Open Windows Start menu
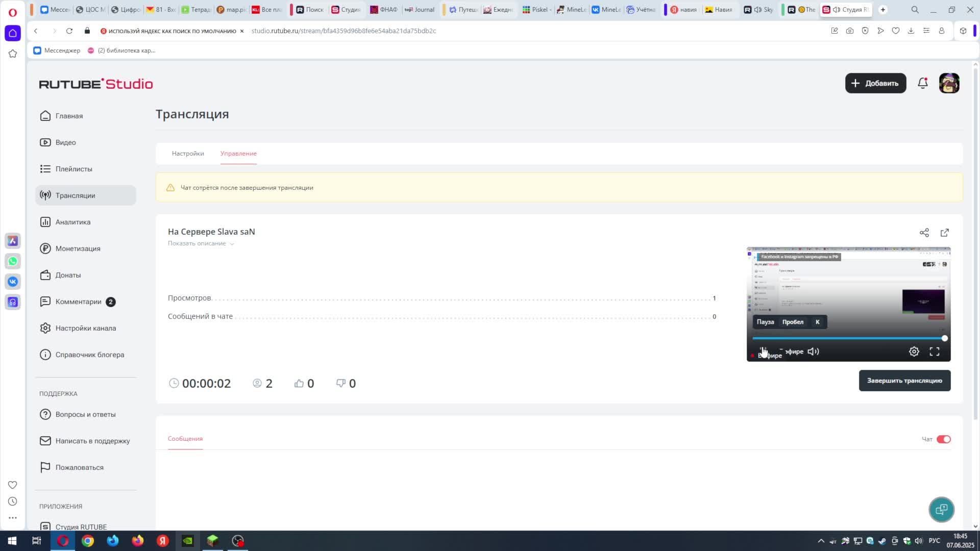980x551 pixels. (x=12, y=541)
